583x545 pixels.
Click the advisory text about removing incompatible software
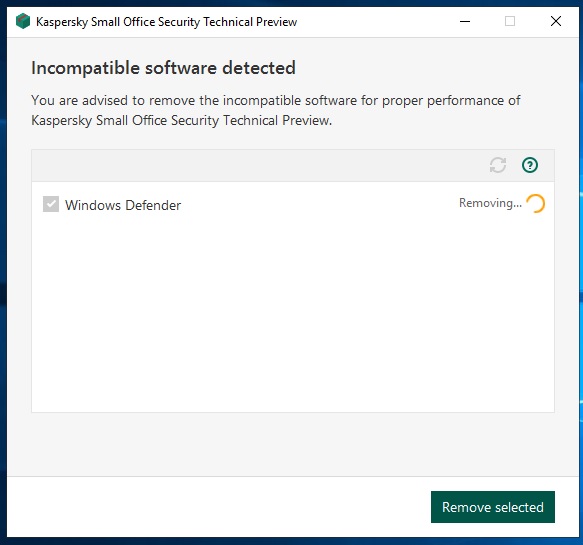tap(276, 110)
